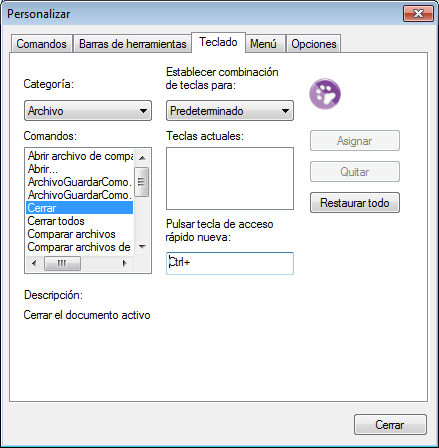Open the Barras de herramientas tab

[x=132, y=44]
